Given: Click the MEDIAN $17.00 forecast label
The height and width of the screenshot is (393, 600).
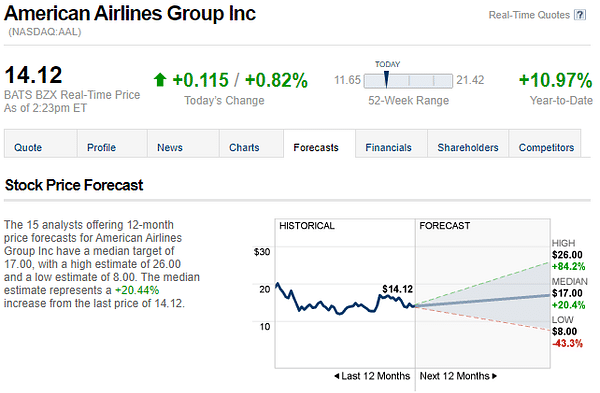Looking at the screenshot, I should coord(569,293).
